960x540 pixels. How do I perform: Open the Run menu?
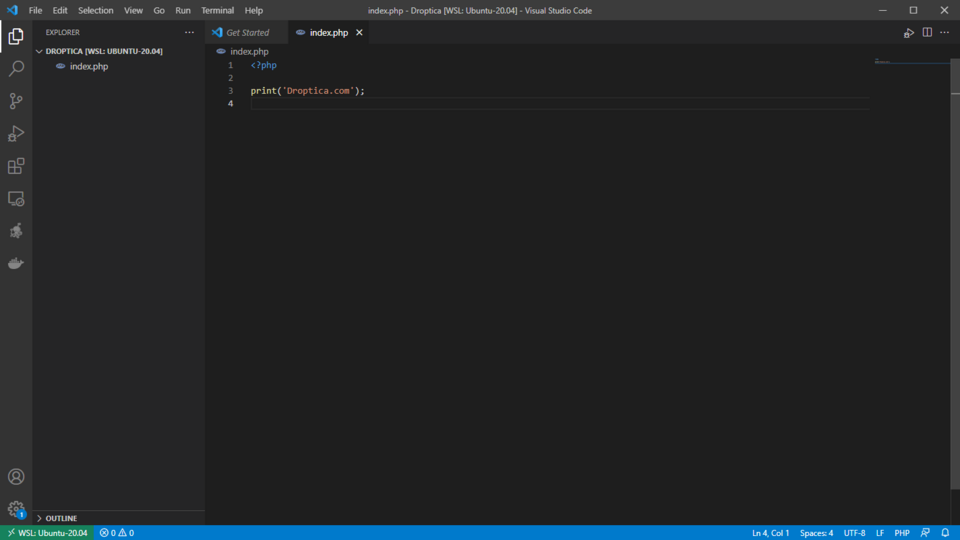click(x=182, y=10)
